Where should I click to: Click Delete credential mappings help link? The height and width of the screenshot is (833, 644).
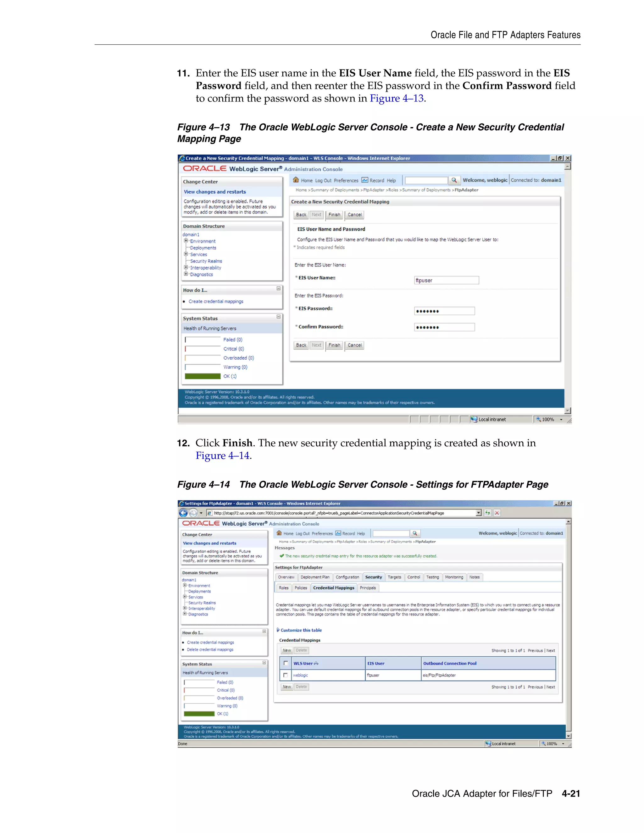pyautogui.click(x=210, y=649)
